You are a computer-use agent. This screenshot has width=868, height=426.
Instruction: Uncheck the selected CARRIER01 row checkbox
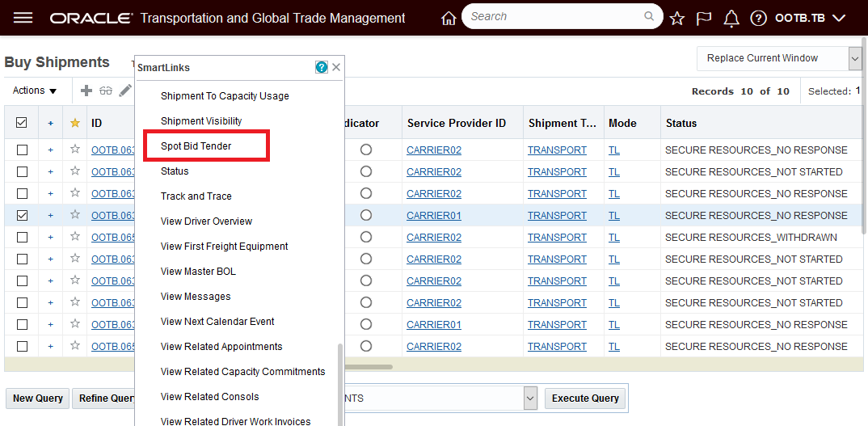[x=22, y=215]
